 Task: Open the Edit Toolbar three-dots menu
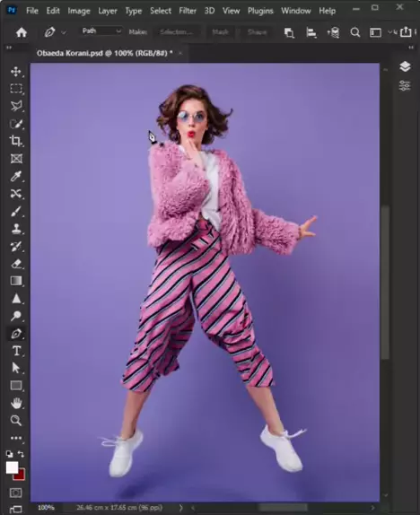click(16, 438)
